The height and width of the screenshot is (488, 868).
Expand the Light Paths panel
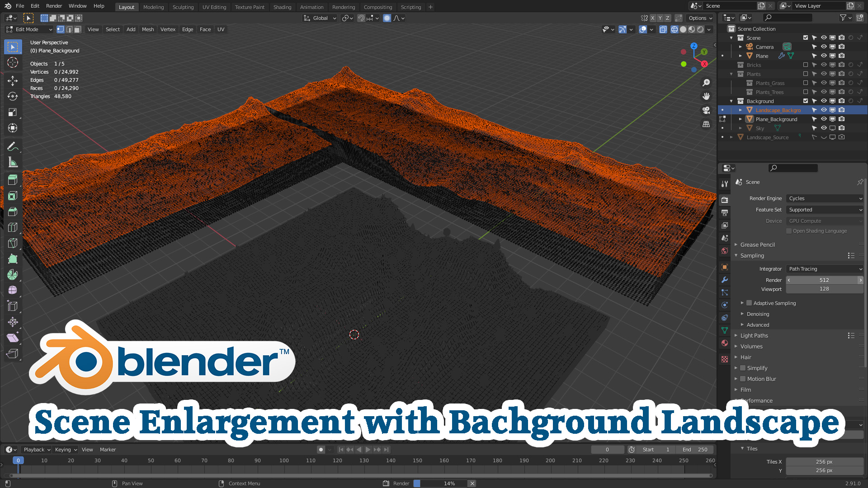(x=754, y=336)
